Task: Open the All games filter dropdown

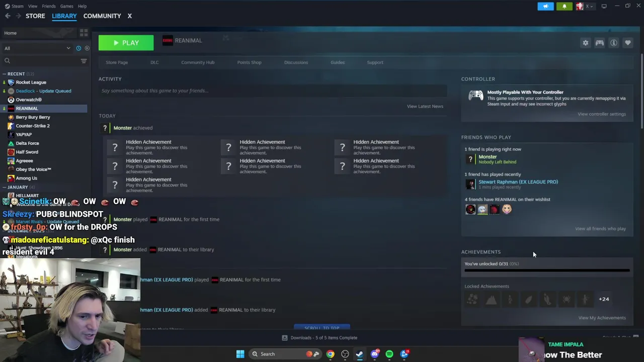Action: click(x=37, y=48)
